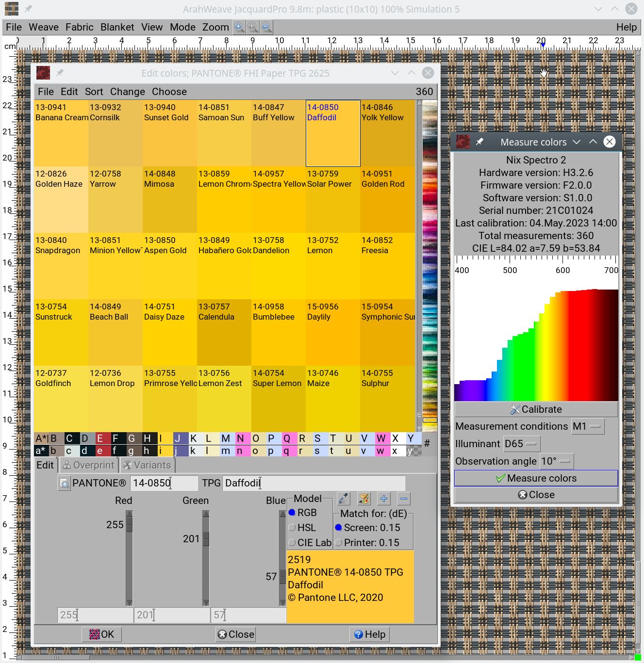The width and height of the screenshot is (644, 663).
Task: Click the Measure colors window app icon
Action: (x=463, y=142)
